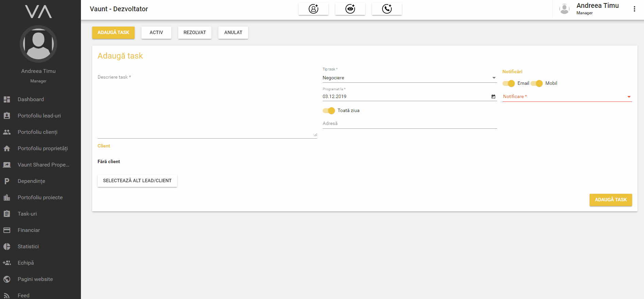Switch to the Rezolvat tab

point(194,33)
